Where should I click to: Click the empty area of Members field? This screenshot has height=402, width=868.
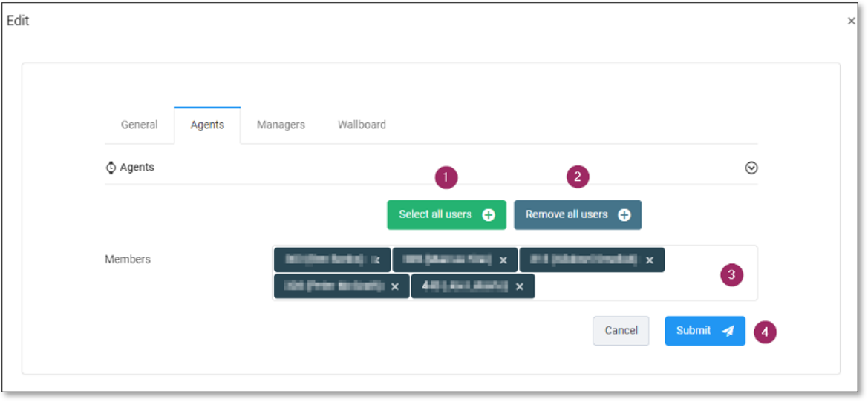(x=631, y=286)
